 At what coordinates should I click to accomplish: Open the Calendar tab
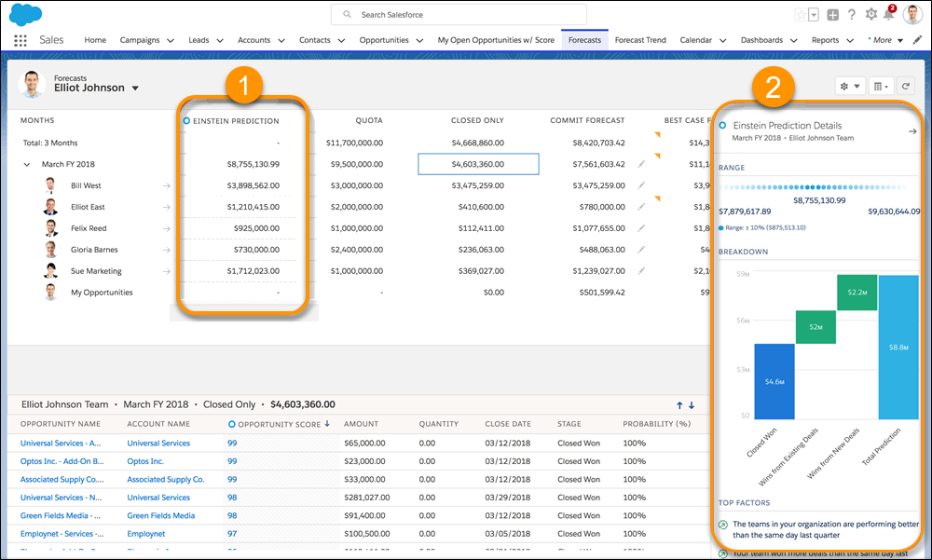point(695,40)
